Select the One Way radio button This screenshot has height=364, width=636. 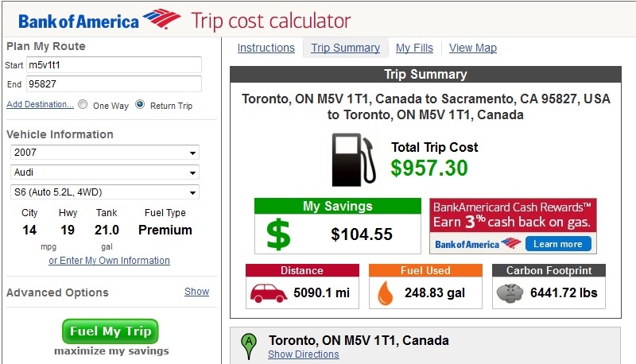(x=83, y=104)
